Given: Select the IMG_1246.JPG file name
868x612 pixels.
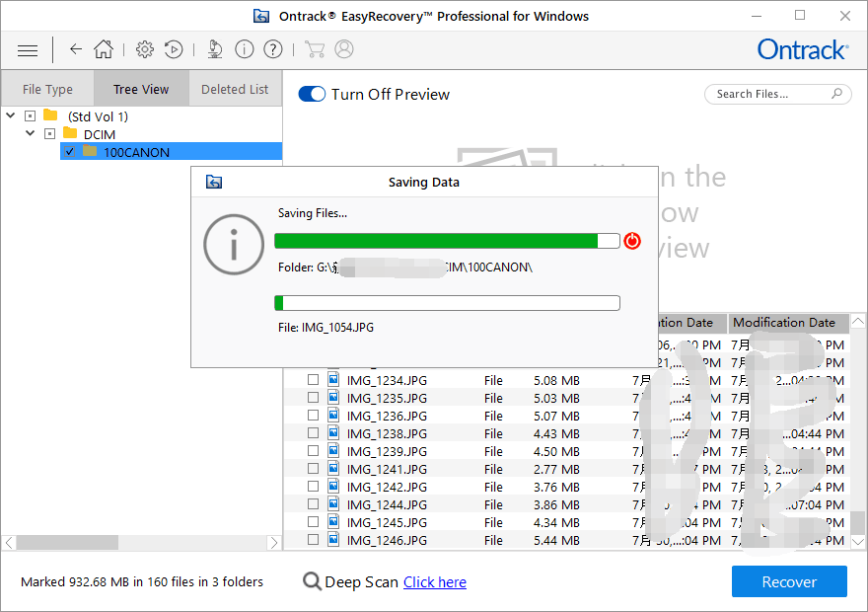Looking at the screenshot, I should point(387,540).
